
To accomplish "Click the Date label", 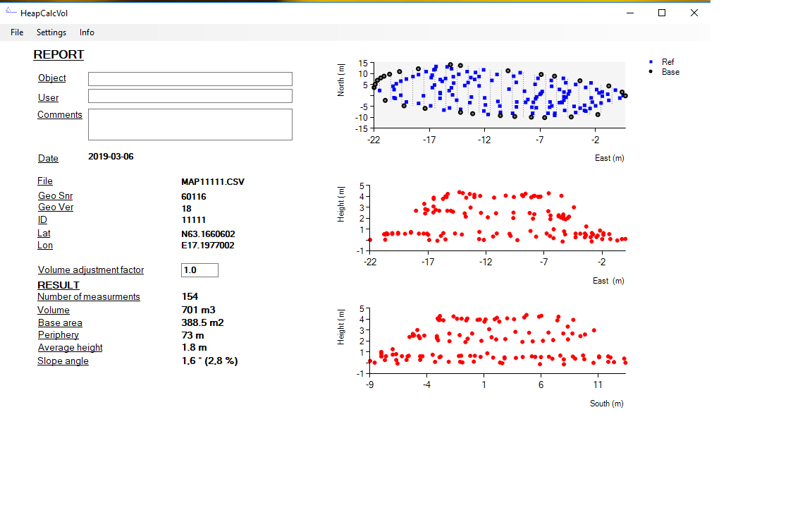I will [48, 158].
